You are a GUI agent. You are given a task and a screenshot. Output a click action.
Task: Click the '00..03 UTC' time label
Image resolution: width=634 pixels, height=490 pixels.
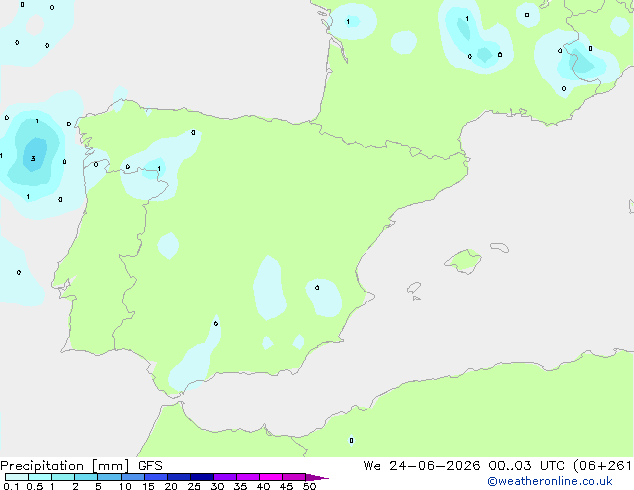pos(526,466)
